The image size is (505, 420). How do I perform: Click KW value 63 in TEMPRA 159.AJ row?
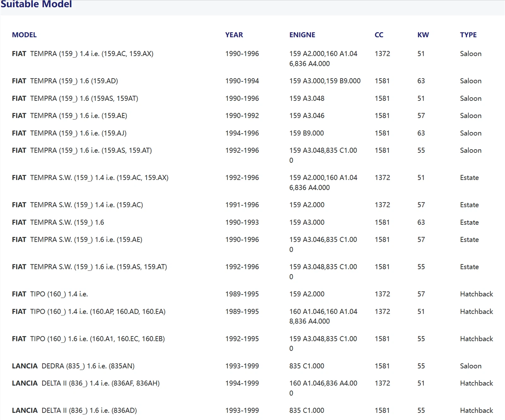tap(421, 133)
